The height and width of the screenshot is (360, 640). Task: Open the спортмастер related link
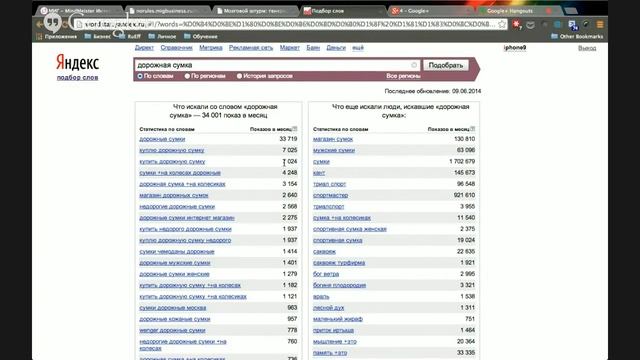tap(331, 195)
